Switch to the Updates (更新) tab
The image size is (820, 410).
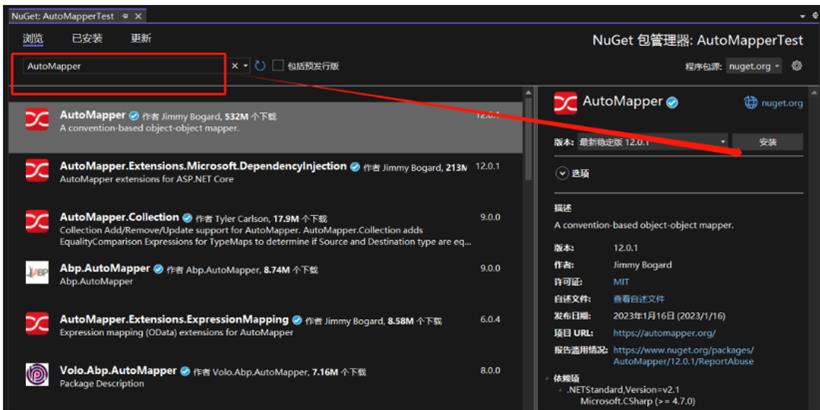click(141, 39)
